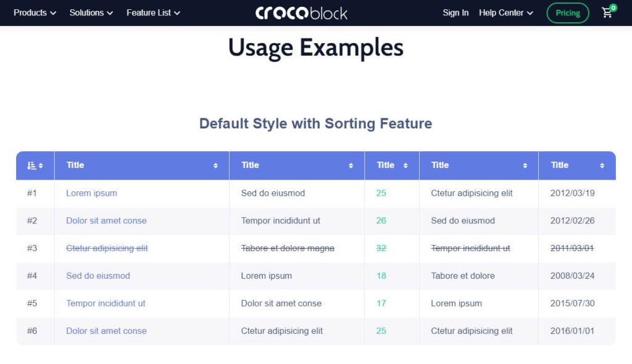The height and width of the screenshot is (364, 632).
Task: Select the 2012/03/19 date cell
Action: pyautogui.click(x=572, y=193)
